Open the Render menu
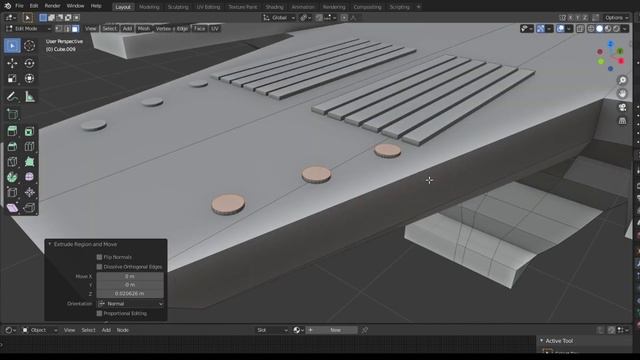Image resolution: width=640 pixels, height=360 pixels. coord(52,6)
